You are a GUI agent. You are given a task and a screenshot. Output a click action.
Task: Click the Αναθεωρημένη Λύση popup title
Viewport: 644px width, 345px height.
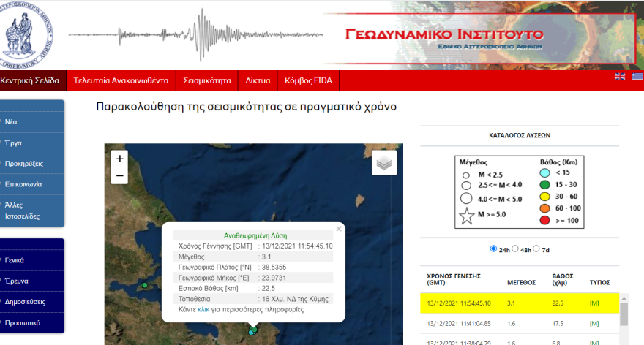[255, 235]
